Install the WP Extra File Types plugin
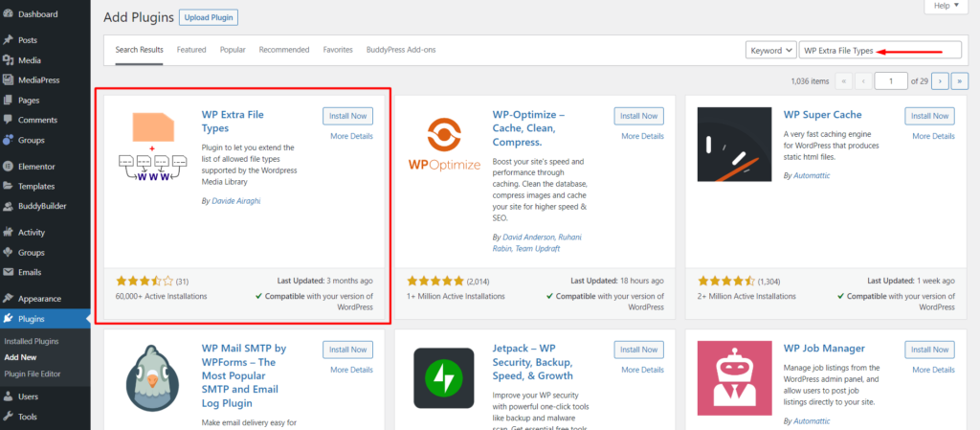The width and height of the screenshot is (980, 430). (x=348, y=116)
